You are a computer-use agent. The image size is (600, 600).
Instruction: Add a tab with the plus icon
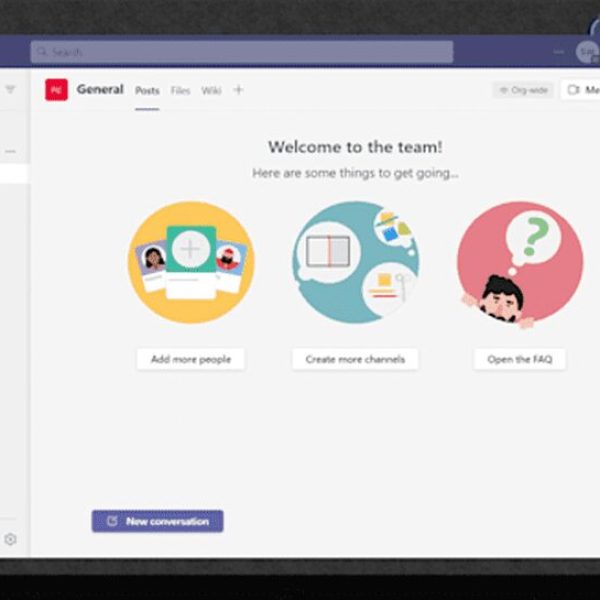[x=238, y=90]
